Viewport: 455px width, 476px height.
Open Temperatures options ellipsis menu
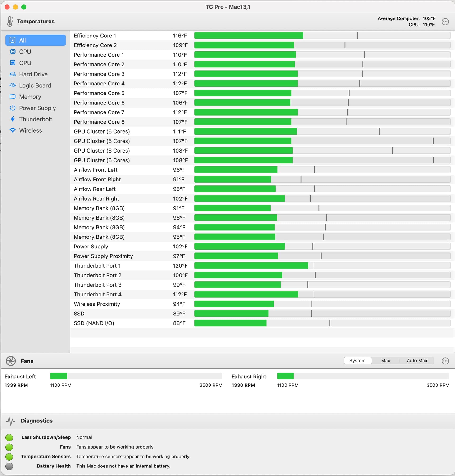pos(445,22)
